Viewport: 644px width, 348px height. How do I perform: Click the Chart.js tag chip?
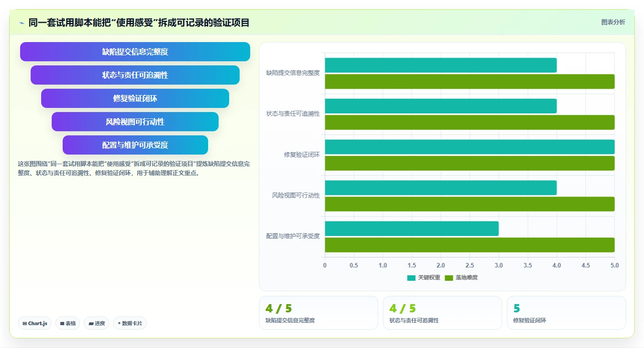point(35,323)
